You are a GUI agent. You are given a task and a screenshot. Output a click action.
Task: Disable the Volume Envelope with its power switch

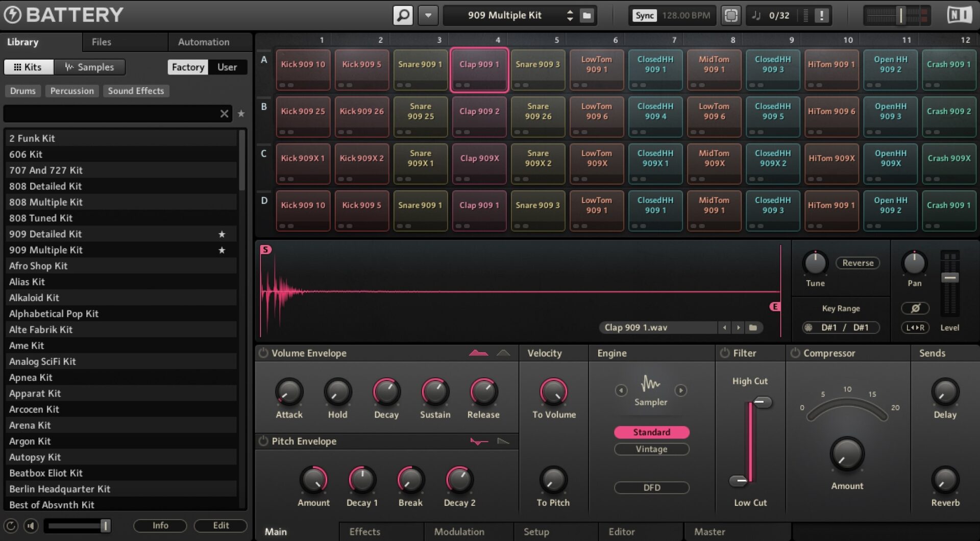click(263, 353)
